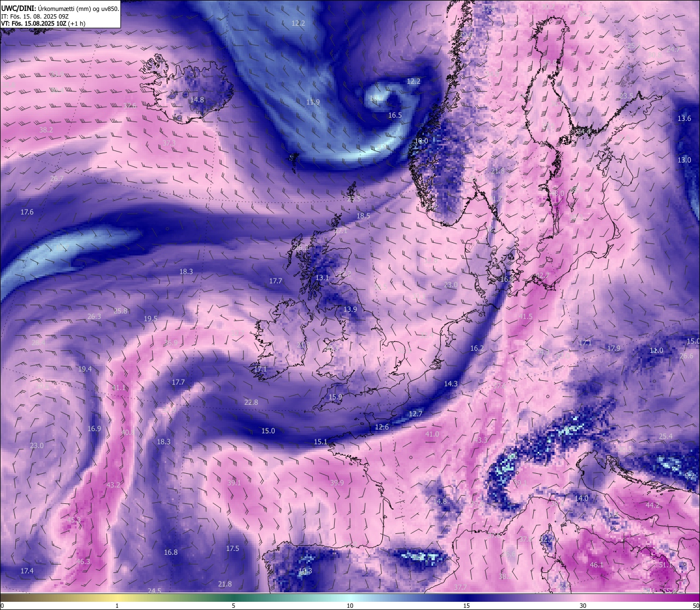Click the 12.7 value near the Channel
The width and height of the screenshot is (700, 610).
pos(416,414)
